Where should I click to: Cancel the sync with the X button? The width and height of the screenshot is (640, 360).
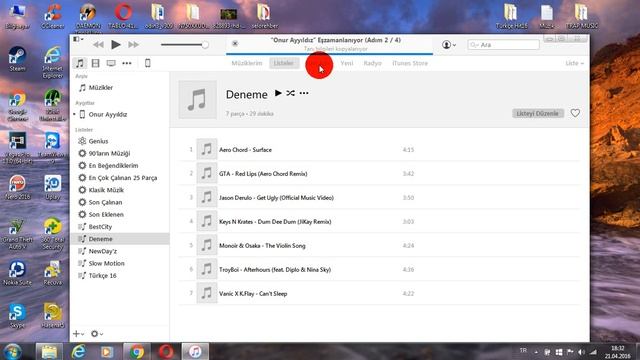[235, 43]
